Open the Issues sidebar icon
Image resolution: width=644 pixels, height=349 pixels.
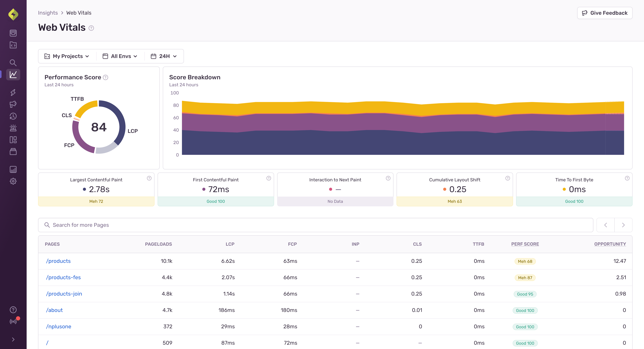(13, 33)
